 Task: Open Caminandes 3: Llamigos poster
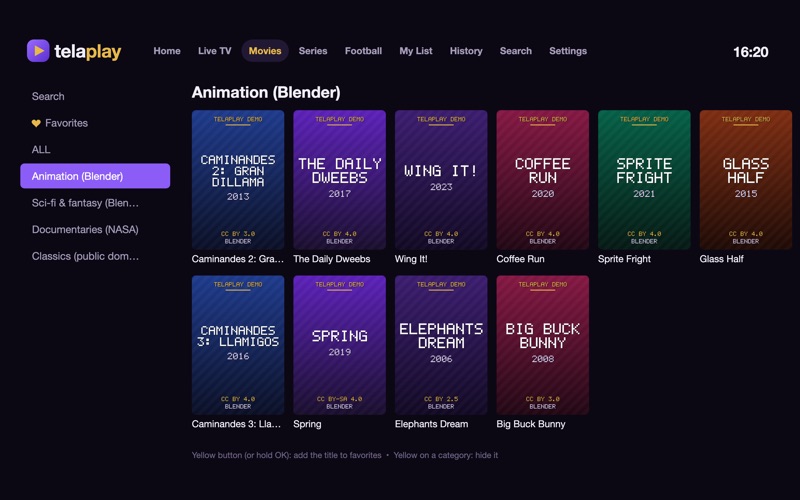coord(238,345)
